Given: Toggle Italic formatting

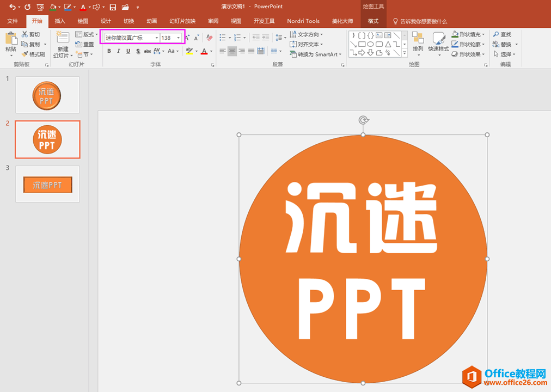Looking at the screenshot, I should (119, 51).
